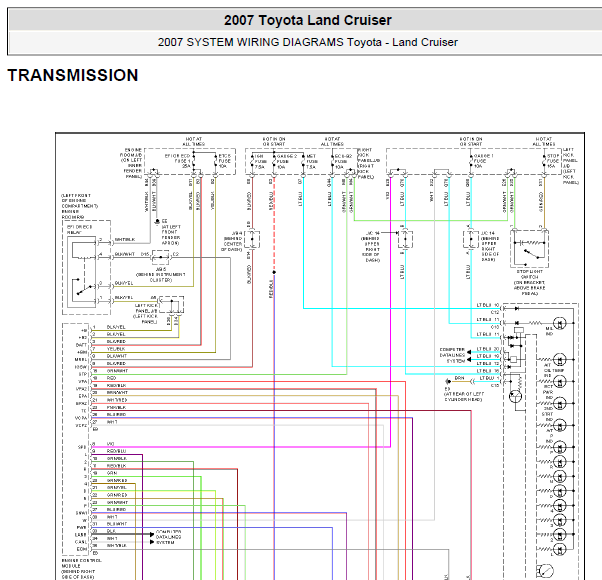Click the RED/BLU wire label
Image resolution: width=602 pixels, height=580 pixels.
pos(116,451)
